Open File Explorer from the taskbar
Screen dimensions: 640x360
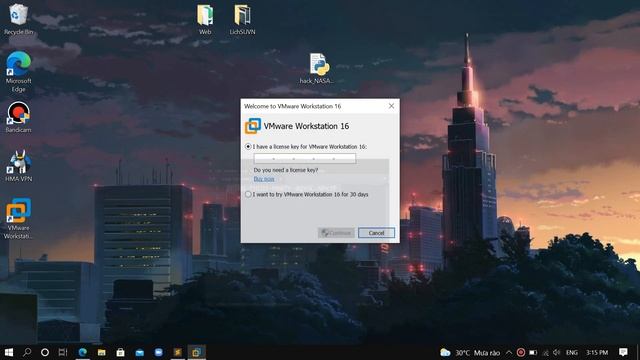click(102, 352)
